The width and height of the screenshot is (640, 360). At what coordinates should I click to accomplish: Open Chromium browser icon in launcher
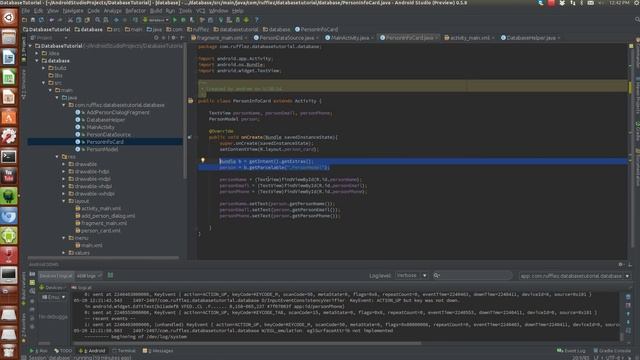9,216
